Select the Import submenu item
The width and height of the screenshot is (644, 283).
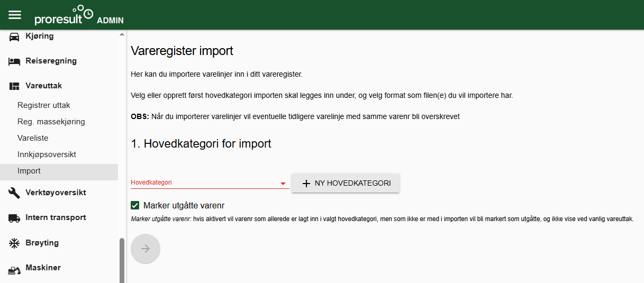click(x=59, y=171)
